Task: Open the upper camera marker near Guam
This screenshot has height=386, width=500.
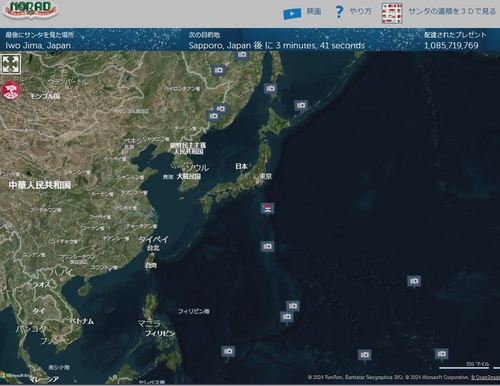Action: [293, 306]
